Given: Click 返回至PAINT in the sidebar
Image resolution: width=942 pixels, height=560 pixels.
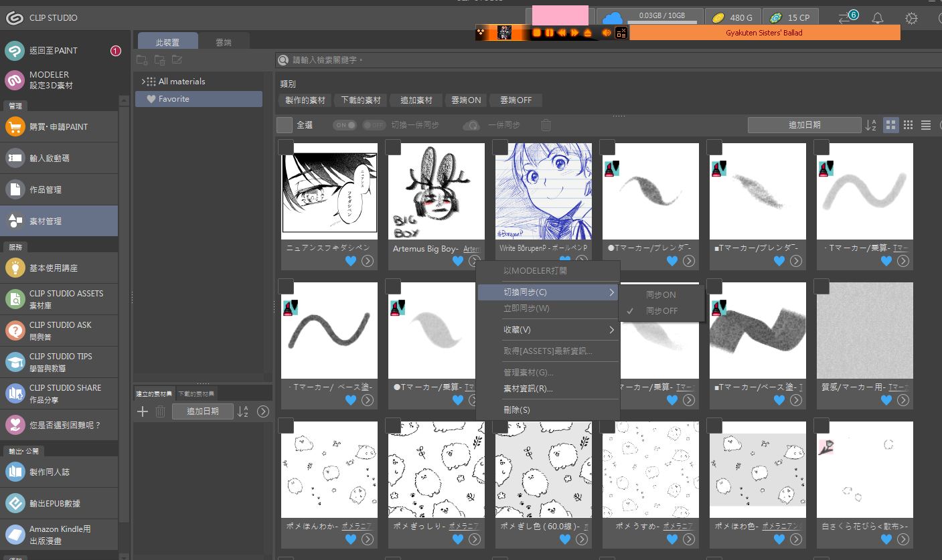Looking at the screenshot, I should (x=59, y=51).
